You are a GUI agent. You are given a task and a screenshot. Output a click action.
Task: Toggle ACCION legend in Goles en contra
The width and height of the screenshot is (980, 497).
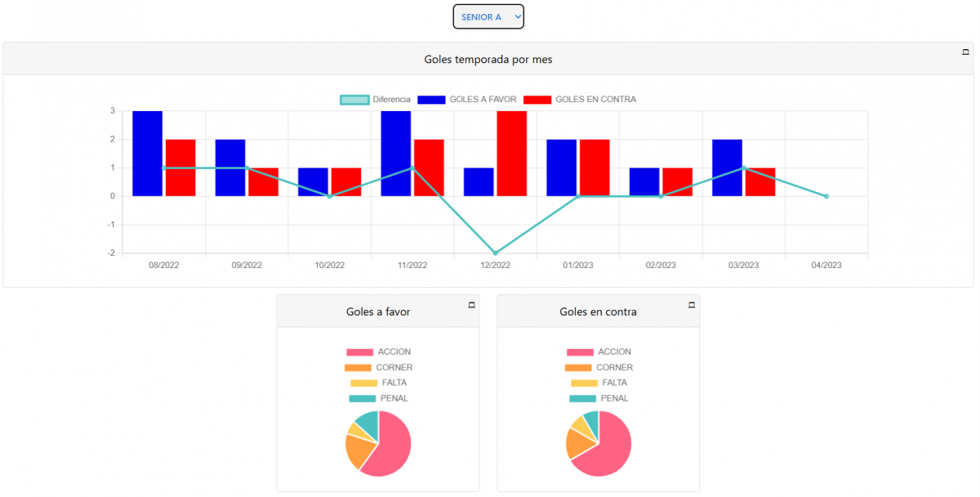[599, 352]
